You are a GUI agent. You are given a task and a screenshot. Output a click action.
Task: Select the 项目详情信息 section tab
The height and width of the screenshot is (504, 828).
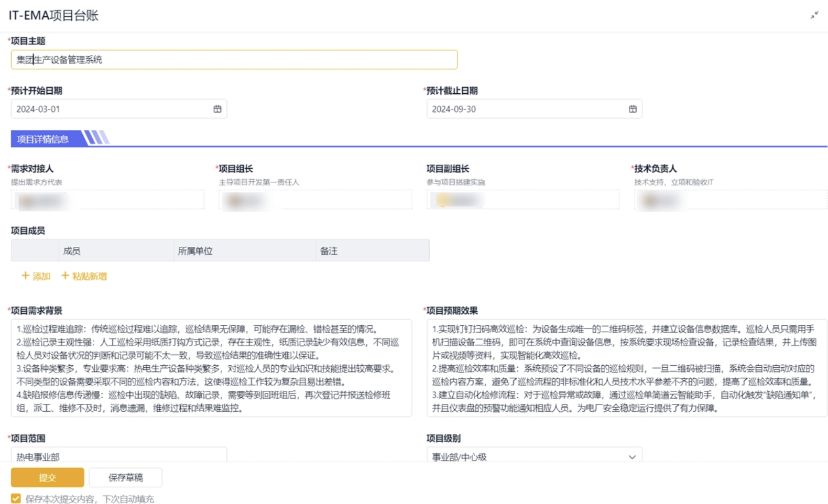coord(43,139)
